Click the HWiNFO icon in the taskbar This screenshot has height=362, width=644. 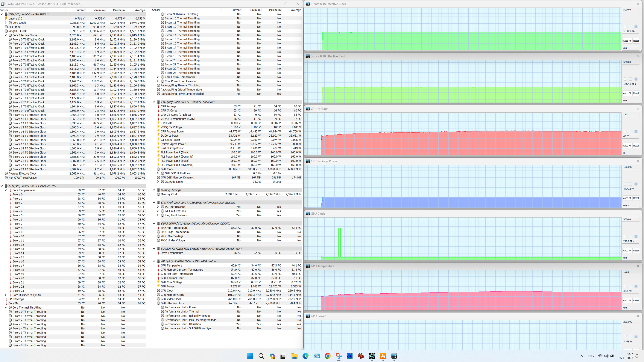click(394, 356)
